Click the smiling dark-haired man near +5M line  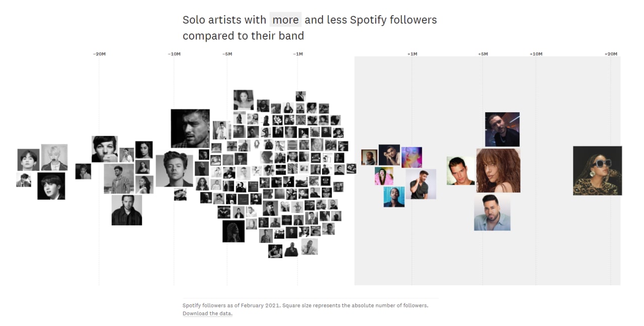pos(461,171)
